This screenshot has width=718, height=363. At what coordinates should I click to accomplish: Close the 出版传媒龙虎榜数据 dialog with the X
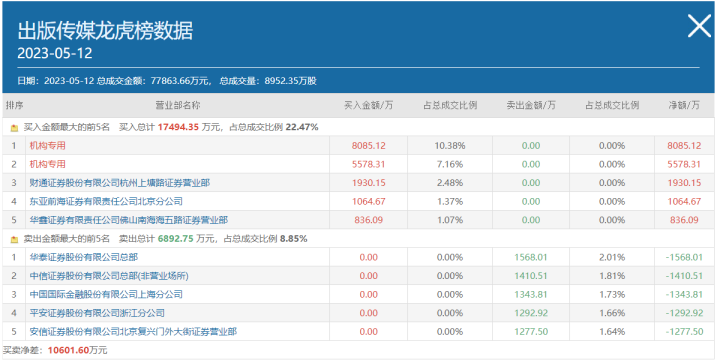[x=699, y=26]
